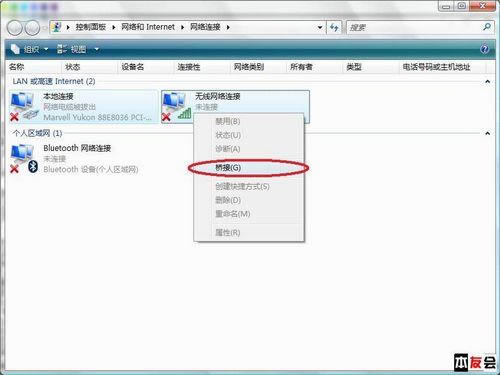Choose 禁用(B) in context menu
500x375 pixels.
coord(249,121)
